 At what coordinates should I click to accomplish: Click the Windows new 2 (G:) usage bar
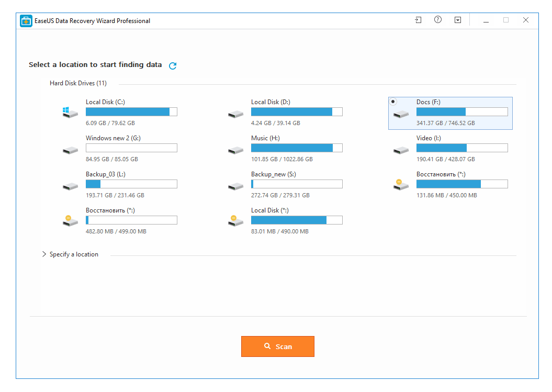[x=131, y=148]
